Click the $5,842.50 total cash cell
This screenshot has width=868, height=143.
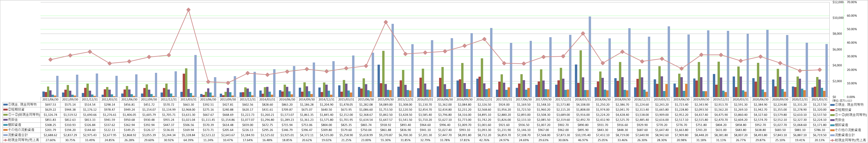[386, 115]
